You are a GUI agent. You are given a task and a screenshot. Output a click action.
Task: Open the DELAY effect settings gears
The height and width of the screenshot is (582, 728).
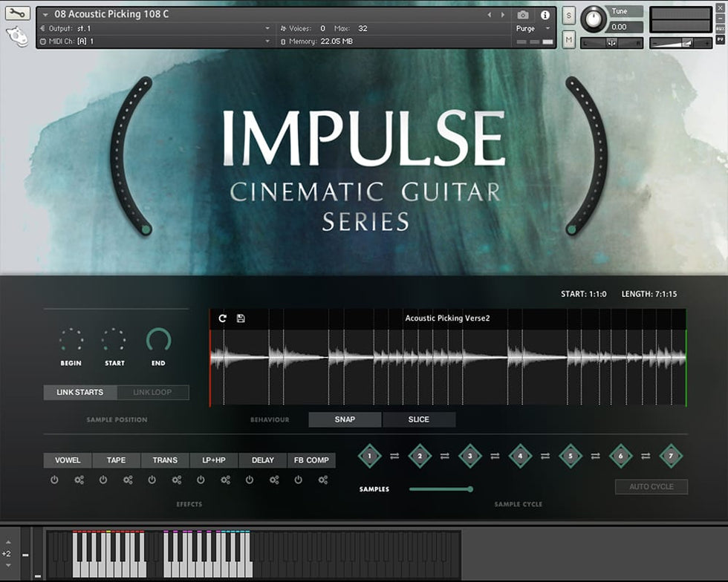click(x=274, y=480)
